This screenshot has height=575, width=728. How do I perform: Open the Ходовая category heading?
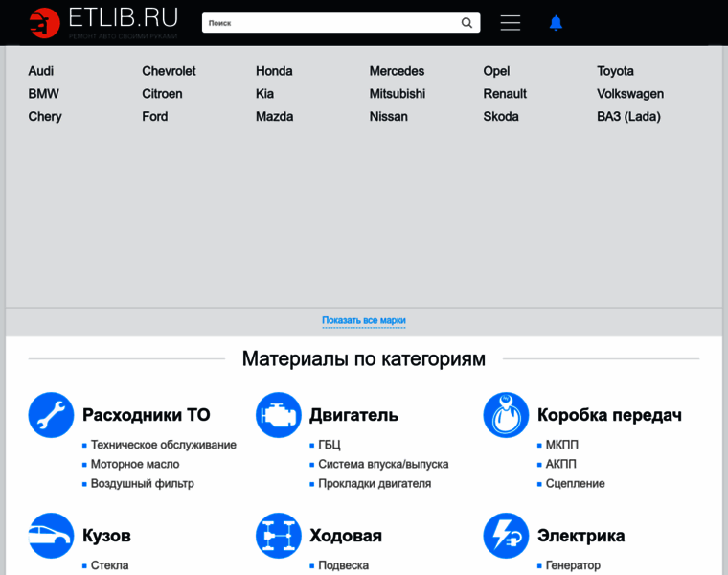pos(346,536)
